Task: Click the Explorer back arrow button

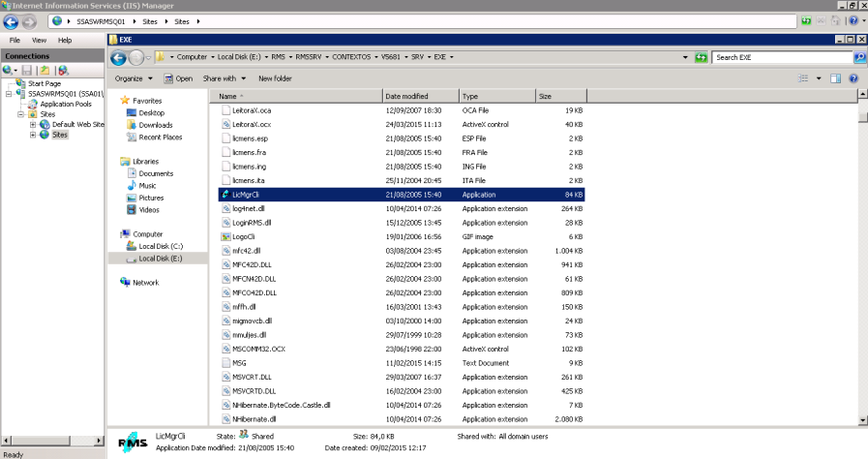Action: point(118,57)
